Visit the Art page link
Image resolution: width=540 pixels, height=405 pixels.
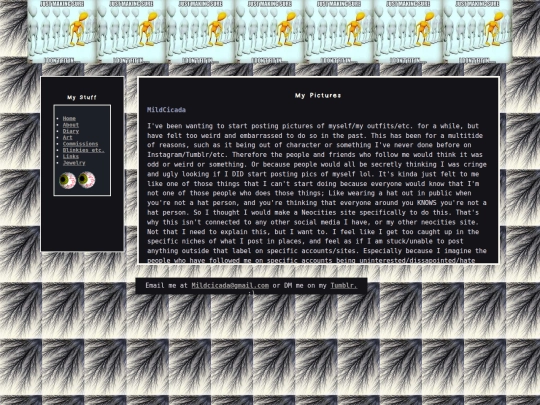tap(68, 137)
